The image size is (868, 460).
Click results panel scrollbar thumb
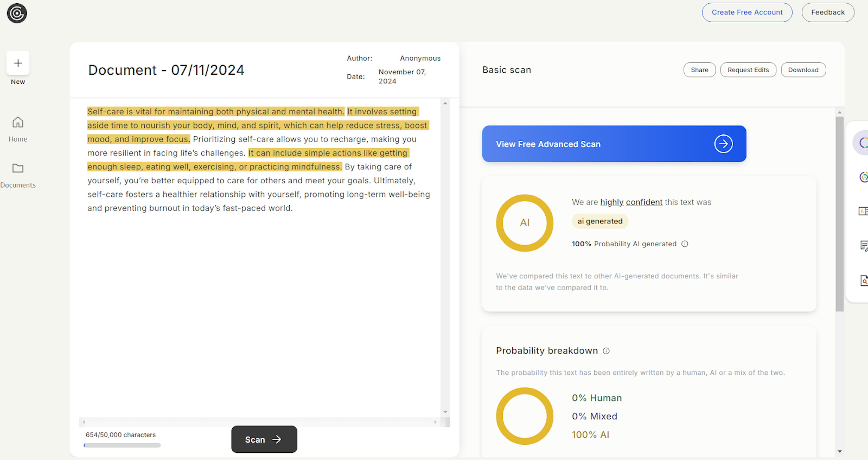[x=839, y=214]
